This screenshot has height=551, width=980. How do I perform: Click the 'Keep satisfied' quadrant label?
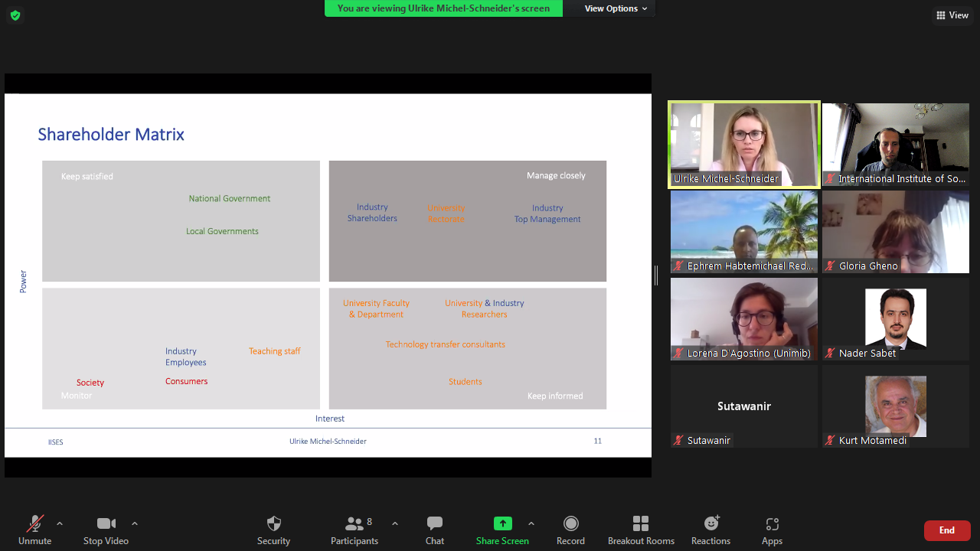click(x=87, y=177)
